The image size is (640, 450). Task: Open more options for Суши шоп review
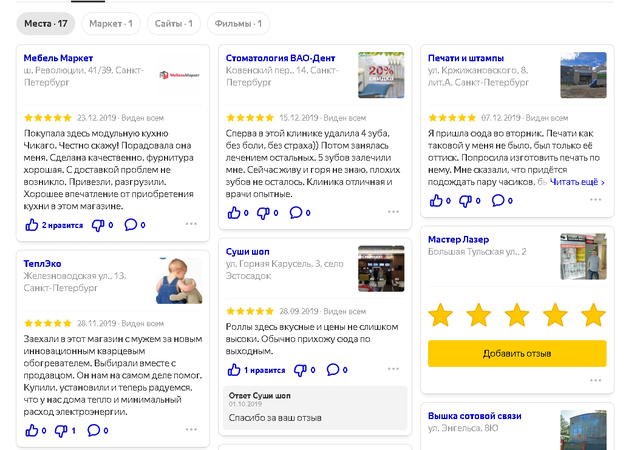tap(393, 369)
